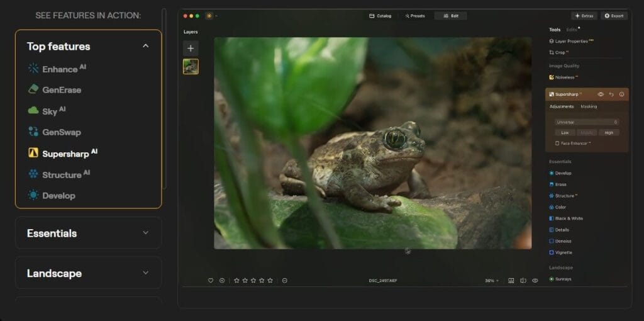644x321 pixels.
Task: Set Supersharp strength to High
Action: tap(609, 133)
